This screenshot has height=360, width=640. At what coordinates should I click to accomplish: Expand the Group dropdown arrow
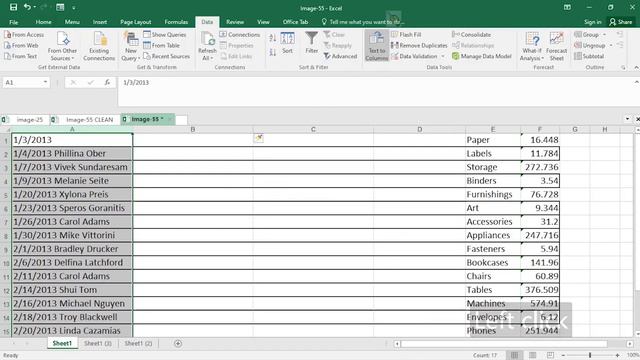point(604,35)
